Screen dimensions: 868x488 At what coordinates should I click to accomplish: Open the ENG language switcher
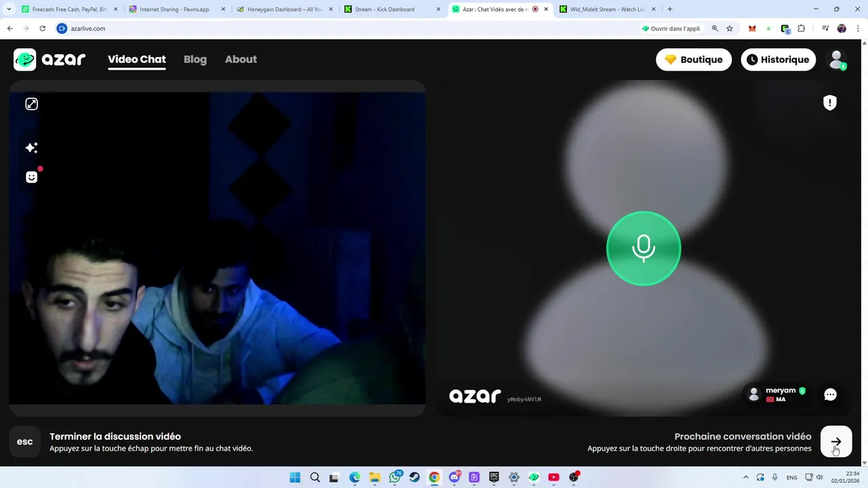792,477
